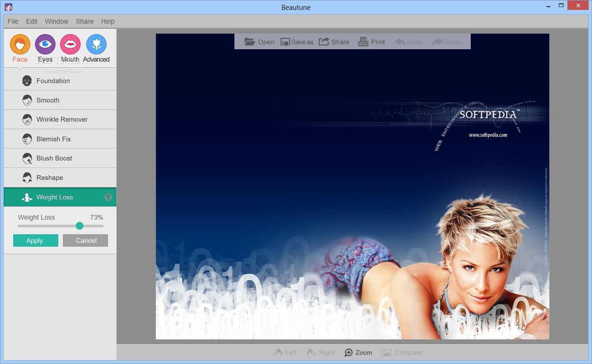Image resolution: width=592 pixels, height=364 pixels.
Task: Select the Advanced category icon
Action: tap(96, 44)
